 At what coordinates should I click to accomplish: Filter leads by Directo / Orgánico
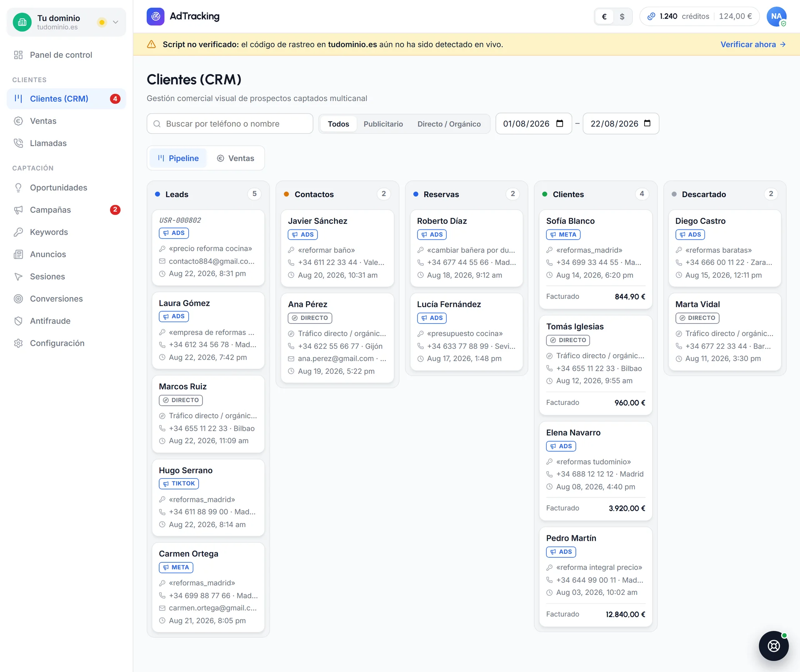[x=449, y=124]
